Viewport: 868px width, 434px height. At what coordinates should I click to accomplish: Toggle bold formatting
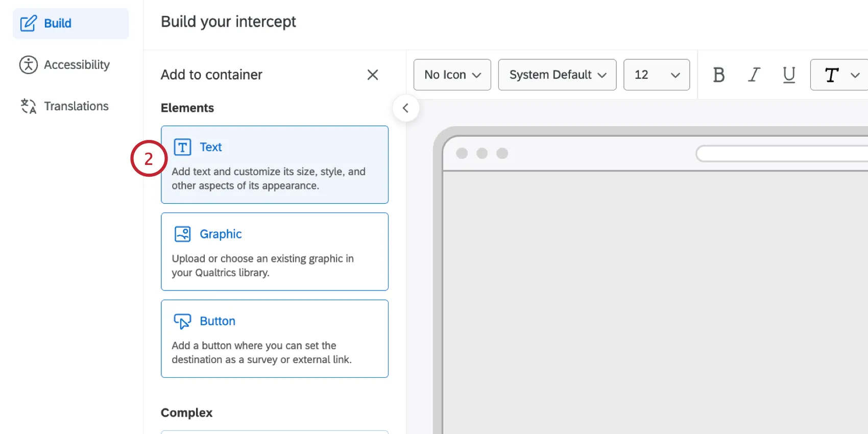tap(719, 75)
